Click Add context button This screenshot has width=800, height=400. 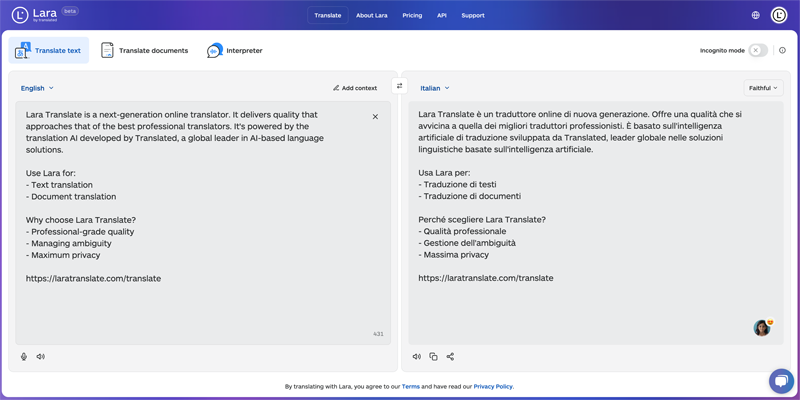coord(355,88)
